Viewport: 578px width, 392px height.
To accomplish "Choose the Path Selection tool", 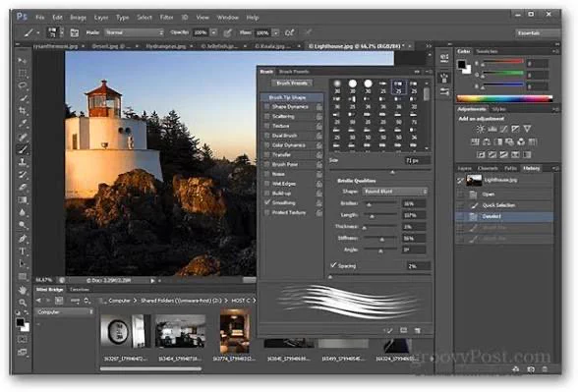I will (x=22, y=263).
